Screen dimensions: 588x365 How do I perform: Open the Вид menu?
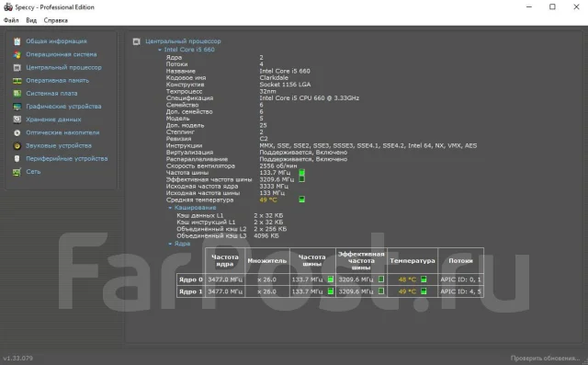tap(31, 20)
